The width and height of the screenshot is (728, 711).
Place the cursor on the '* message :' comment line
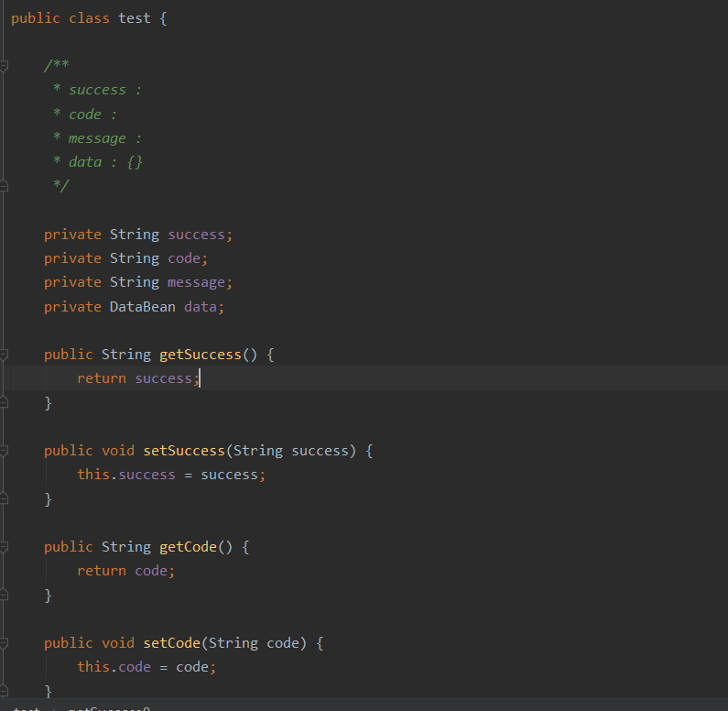97,138
